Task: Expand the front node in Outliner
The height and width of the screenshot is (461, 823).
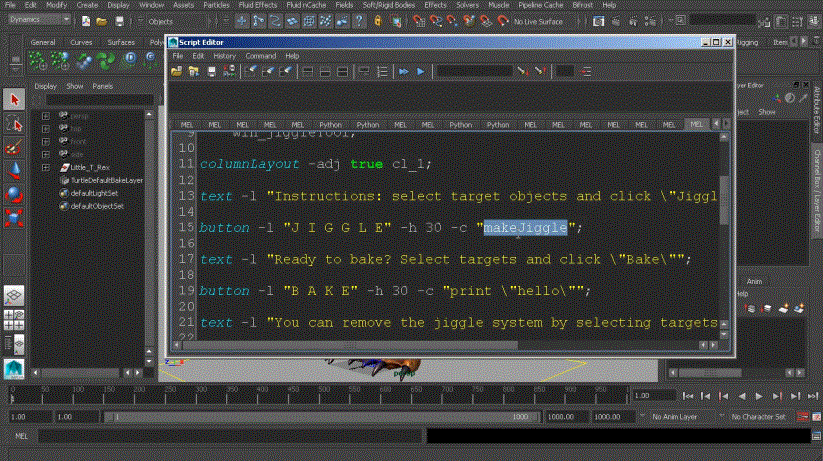Action: tap(46, 142)
